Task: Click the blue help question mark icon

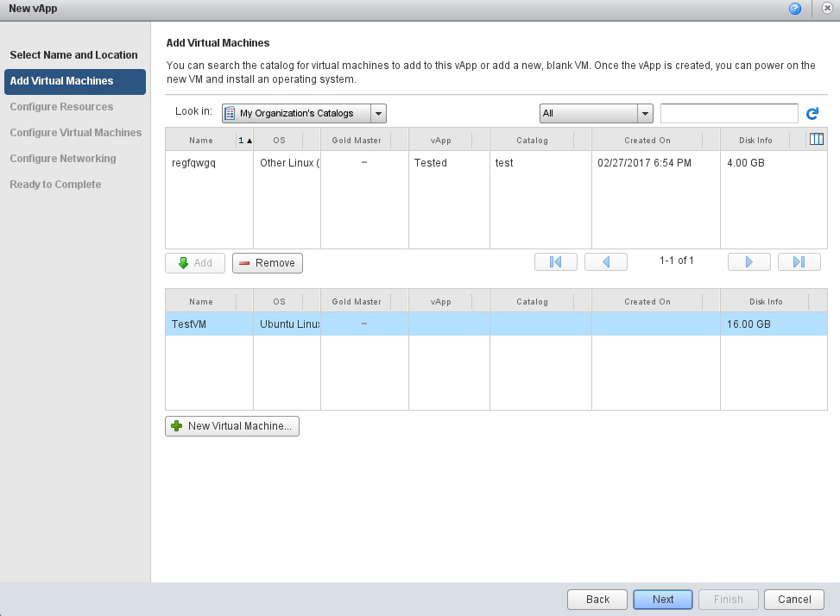Action: pos(795,9)
